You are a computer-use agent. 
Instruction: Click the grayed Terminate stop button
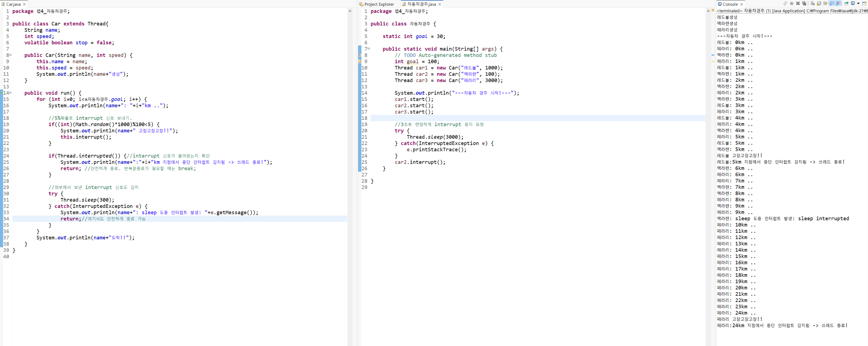click(791, 3)
